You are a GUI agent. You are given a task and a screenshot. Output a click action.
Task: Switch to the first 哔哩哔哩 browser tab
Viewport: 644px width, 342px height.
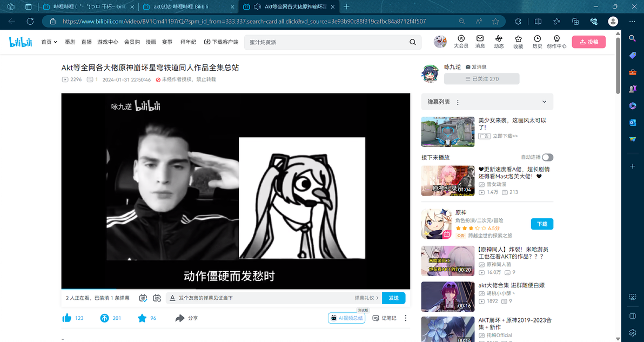click(x=90, y=6)
